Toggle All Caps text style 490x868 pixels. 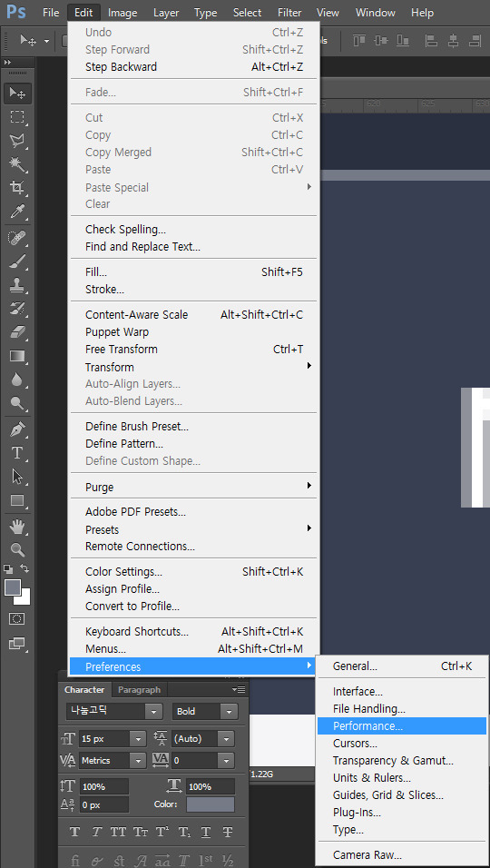click(x=118, y=832)
